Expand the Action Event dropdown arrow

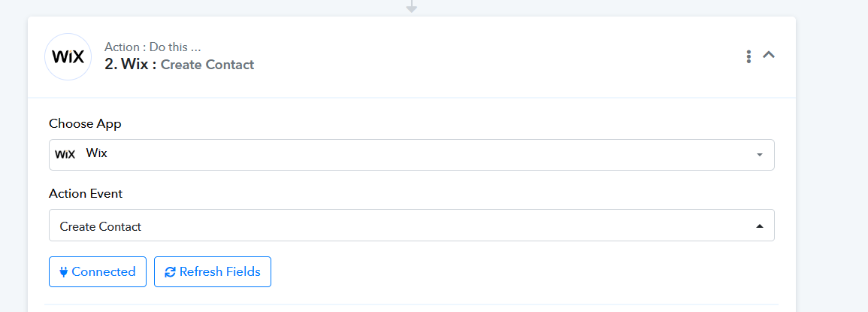[759, 226]
